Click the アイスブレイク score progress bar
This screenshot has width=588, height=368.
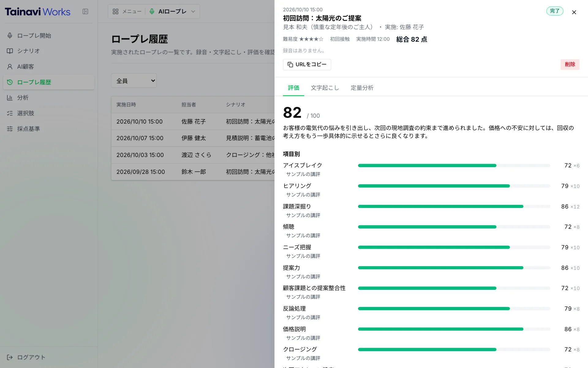[x=454, y=166]
